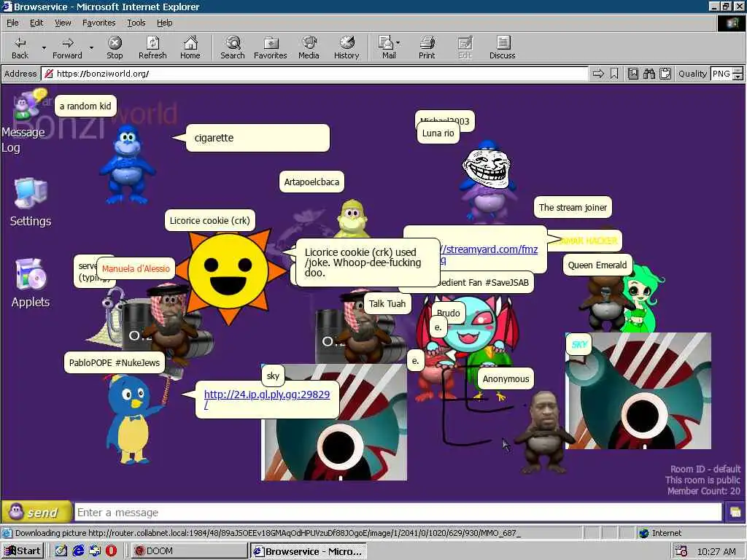Open the Help menu
The width and height of the screenshot is (747, 560).
point(164,23)
